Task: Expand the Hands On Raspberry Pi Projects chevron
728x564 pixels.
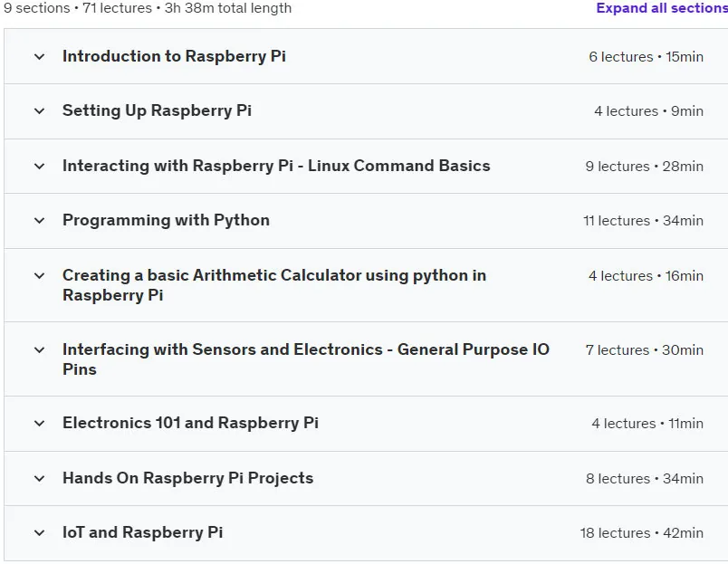Action: 40,479
